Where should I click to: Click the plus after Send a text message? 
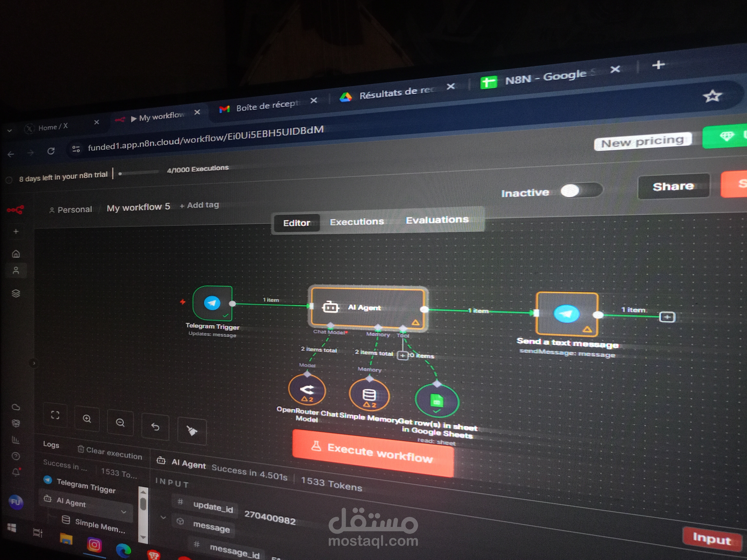point(667,317)
